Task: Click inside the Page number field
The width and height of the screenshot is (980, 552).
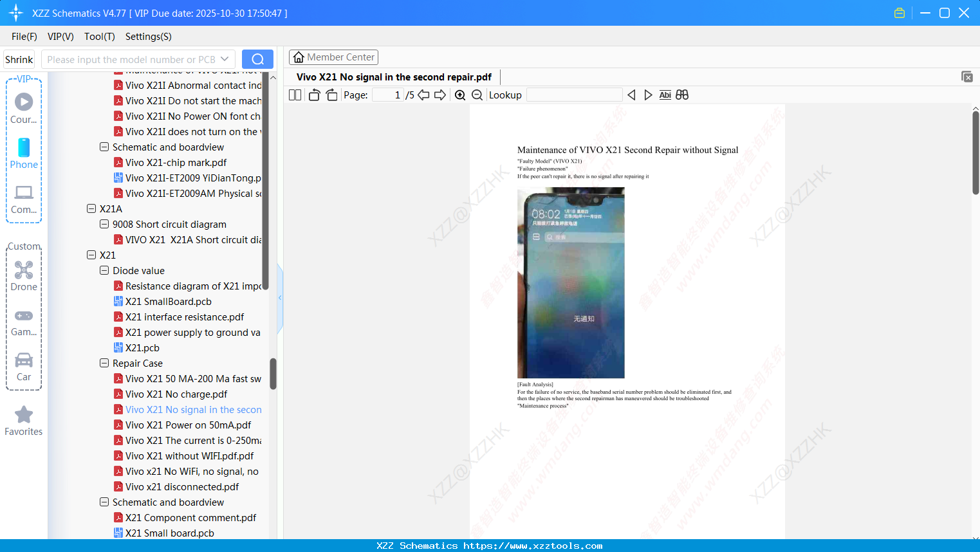Action: pos(387,95)
